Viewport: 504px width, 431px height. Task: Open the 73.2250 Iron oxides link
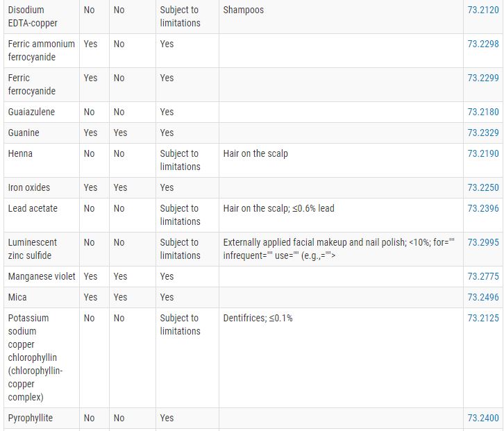coord(483,187)
